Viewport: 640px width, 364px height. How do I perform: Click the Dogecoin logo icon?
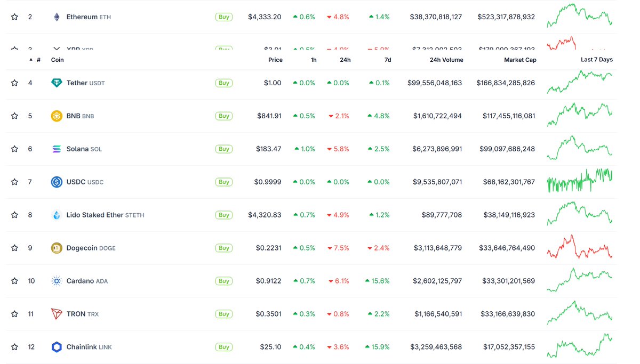[x=57, y=248]
